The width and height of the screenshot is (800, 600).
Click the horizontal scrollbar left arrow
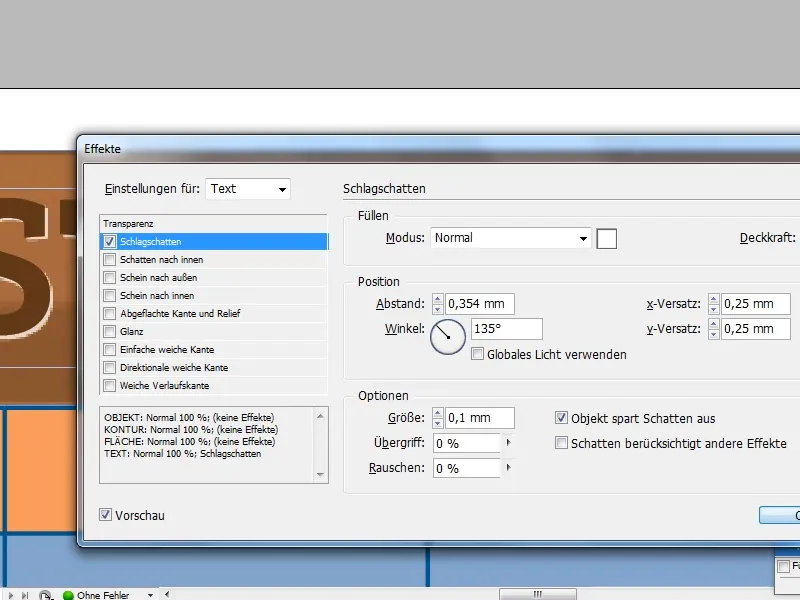[167, 594]
